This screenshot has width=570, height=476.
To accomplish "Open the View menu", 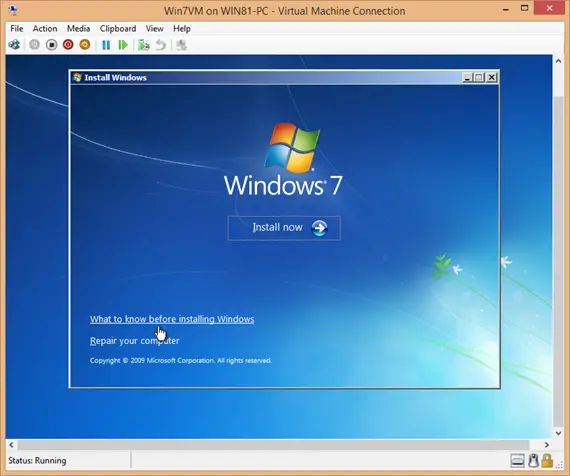I will point(154,28).
